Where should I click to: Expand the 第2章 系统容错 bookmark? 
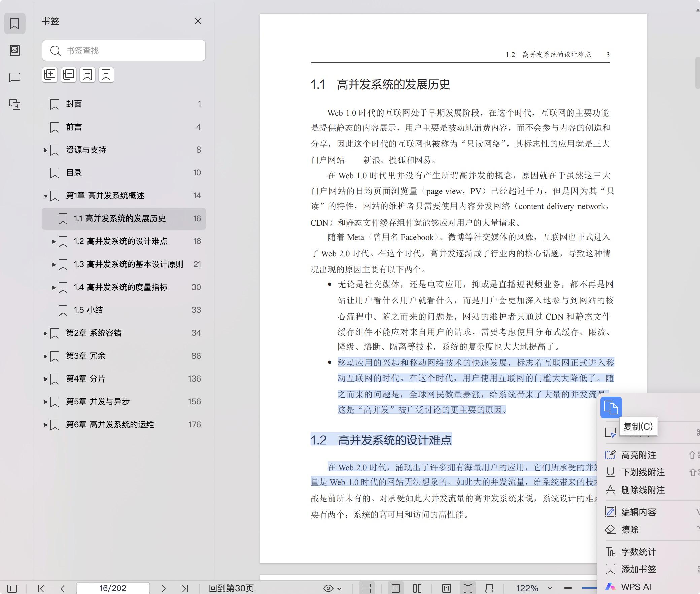click(x=46, y=333)
